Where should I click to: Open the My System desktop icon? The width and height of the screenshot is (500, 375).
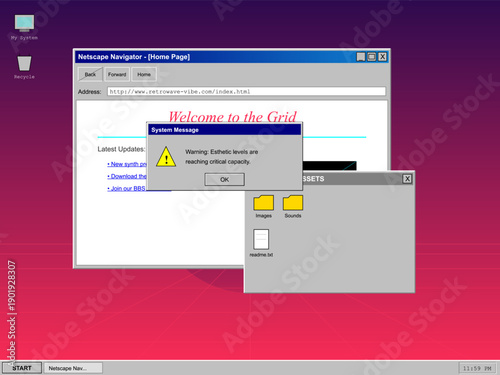[24, 27]
